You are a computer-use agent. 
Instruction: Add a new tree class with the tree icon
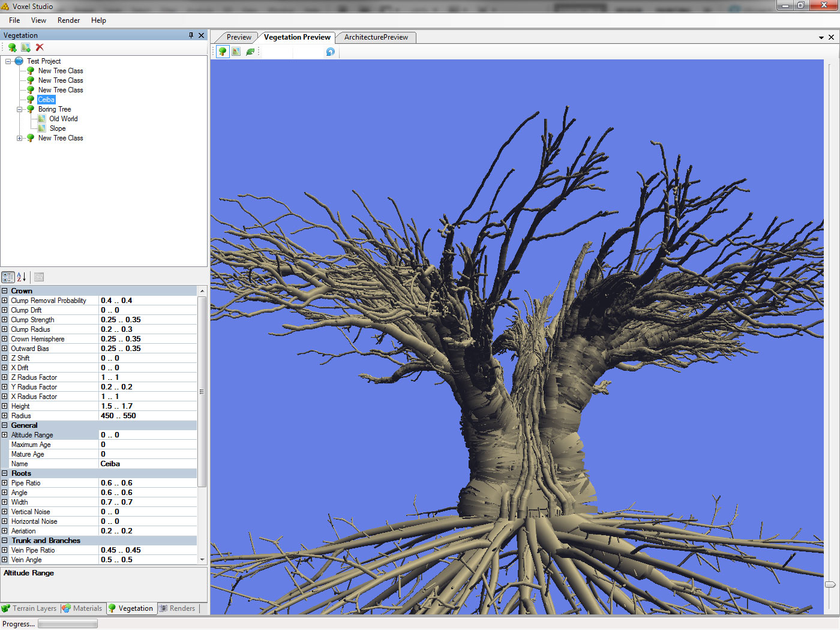pos(12,47)
